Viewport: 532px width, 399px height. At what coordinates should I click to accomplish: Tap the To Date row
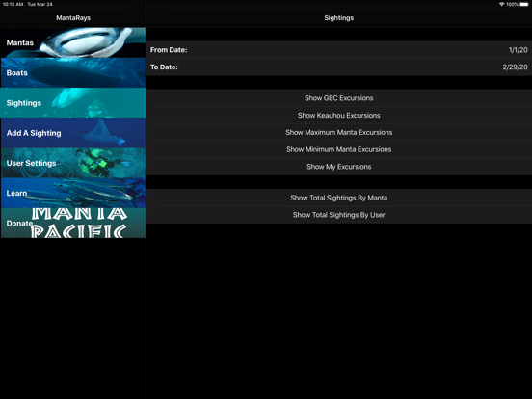click(339, 66)
